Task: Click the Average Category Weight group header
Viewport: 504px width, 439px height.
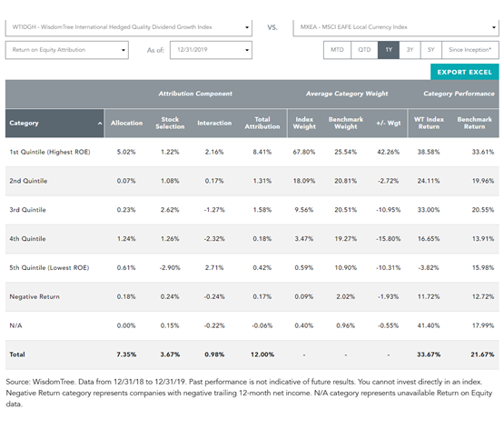Action: [x=347, y=94]
